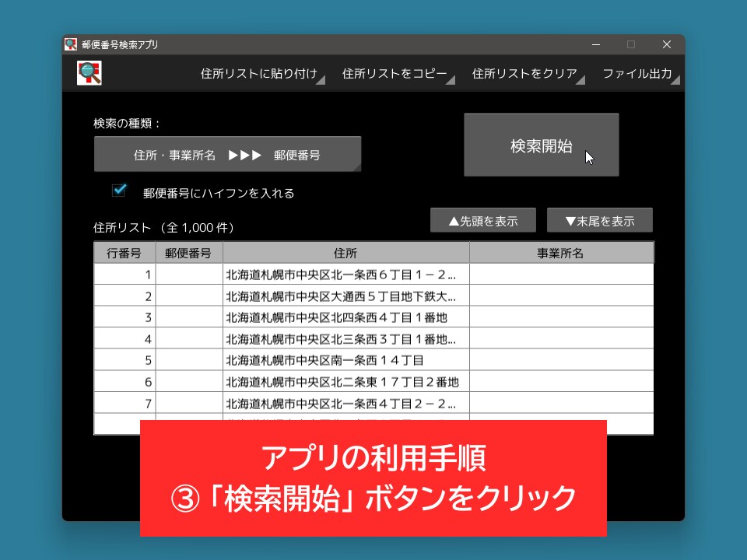Click the 事業所名 column header
This screenshot has width=747, height=560.
[x=561, y=253]
